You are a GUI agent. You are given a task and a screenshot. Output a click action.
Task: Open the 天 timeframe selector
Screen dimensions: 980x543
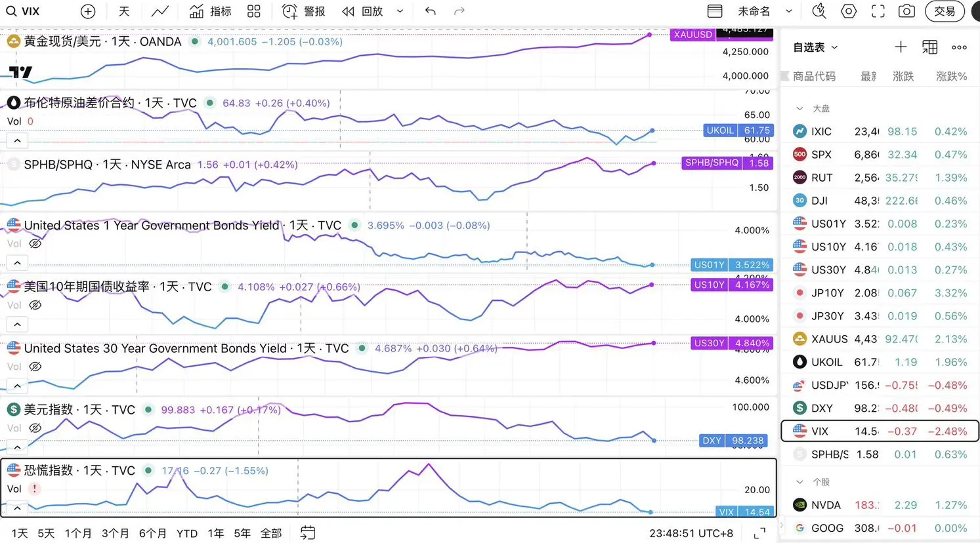pos(124,11)
